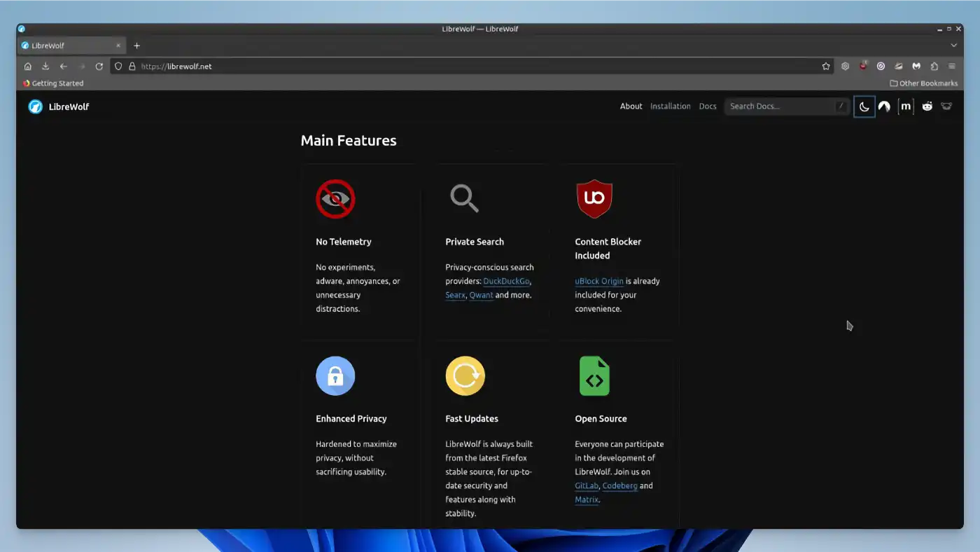Toggle the dark mode moon icon
Viewport: 980px width, 552px height.
pyautogui.click(x=864, y=106)
